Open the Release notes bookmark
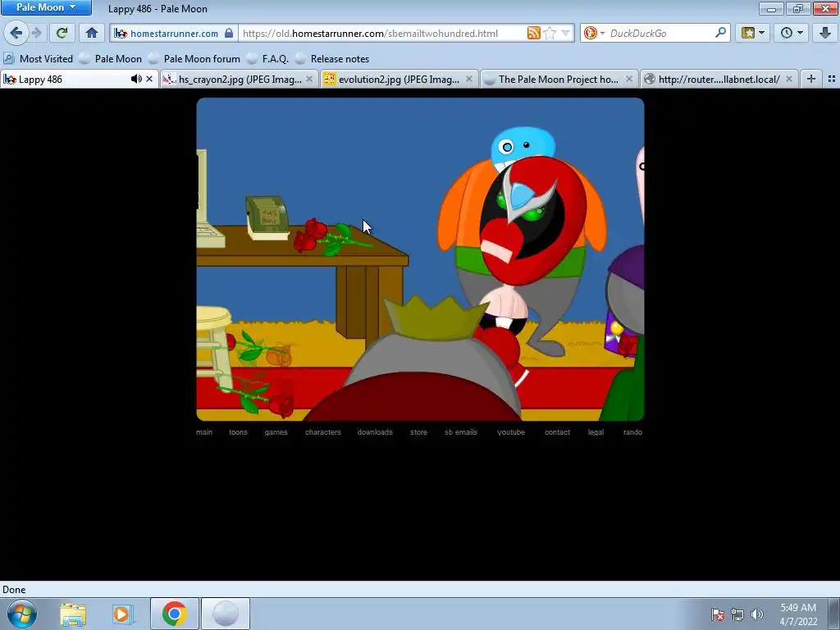The width and height of the screenshot is (840, 630). (x=333, y=59)
